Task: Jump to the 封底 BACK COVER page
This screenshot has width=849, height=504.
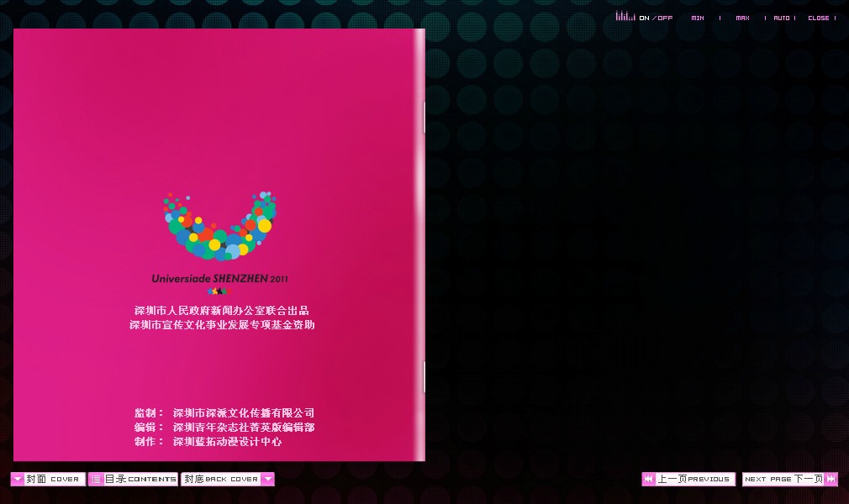Action: [228, 479]
